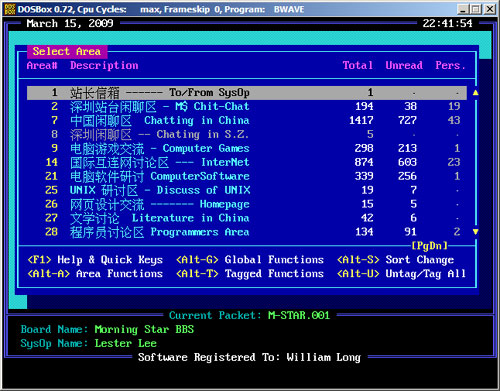Click Alt-U Untag/Tag All option

tap(401, 274)
